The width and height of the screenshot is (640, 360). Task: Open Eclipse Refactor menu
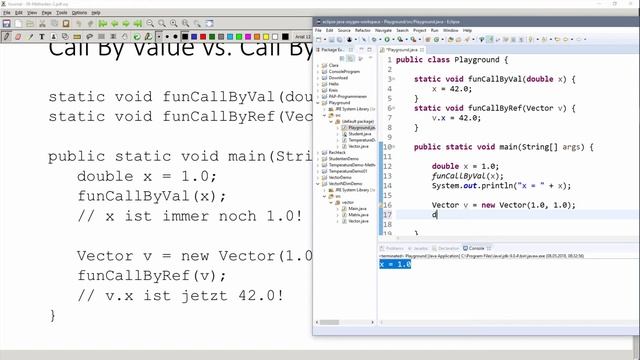[362, 31]
